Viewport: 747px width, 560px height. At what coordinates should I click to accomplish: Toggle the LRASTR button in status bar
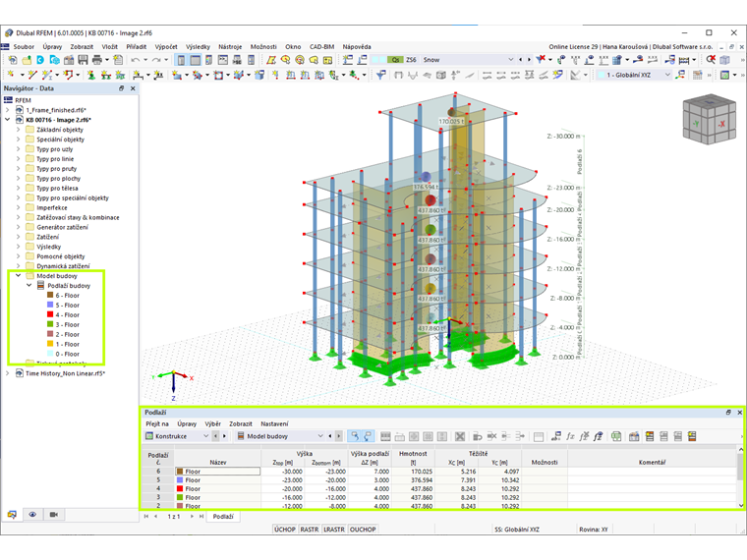click(x=334, y=529)
